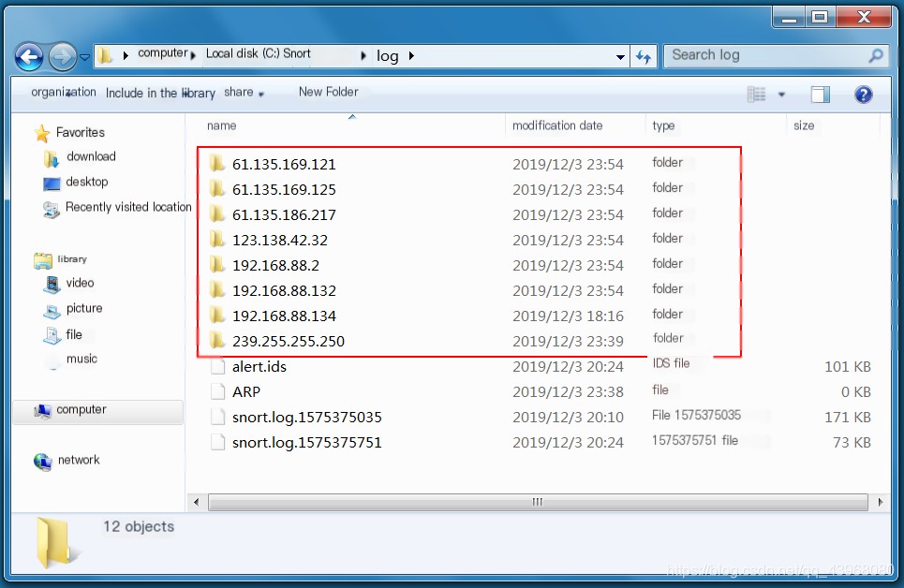Open picture library
The height and width of the screenshot is (588, 904).
[x=83, y=308]
